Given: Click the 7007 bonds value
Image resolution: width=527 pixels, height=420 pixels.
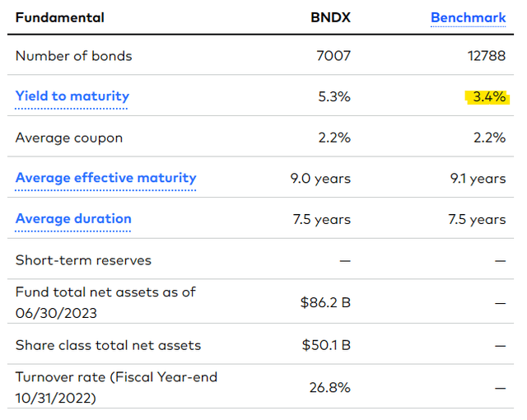Looking at the screenshot, I should click(x=333, y=56).
